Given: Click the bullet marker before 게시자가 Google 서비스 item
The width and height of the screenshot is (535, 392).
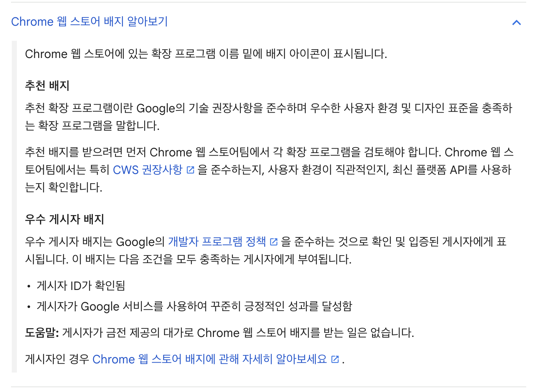Looking at the screenshot, I should point(29,306).
